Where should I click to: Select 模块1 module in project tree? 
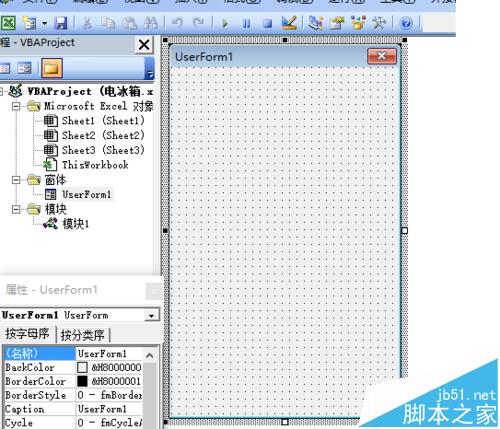[76, 224]
